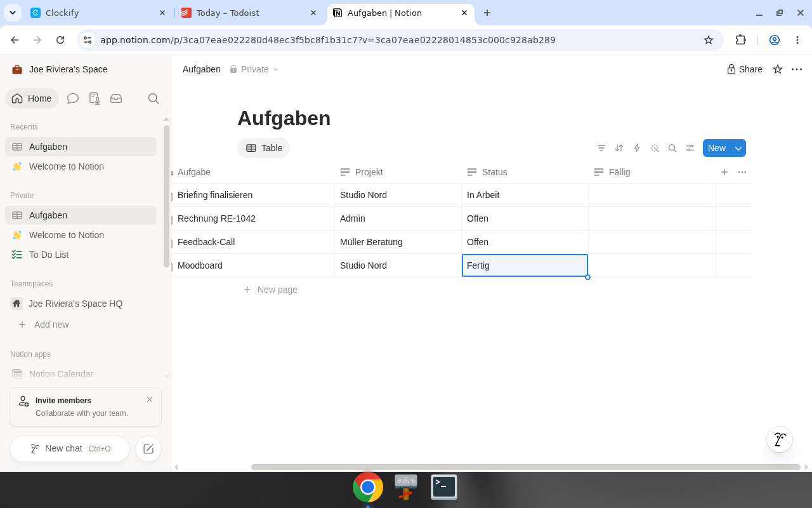
Task: Open the dropdown arrow beside New button
Action: tap(738, 148)
